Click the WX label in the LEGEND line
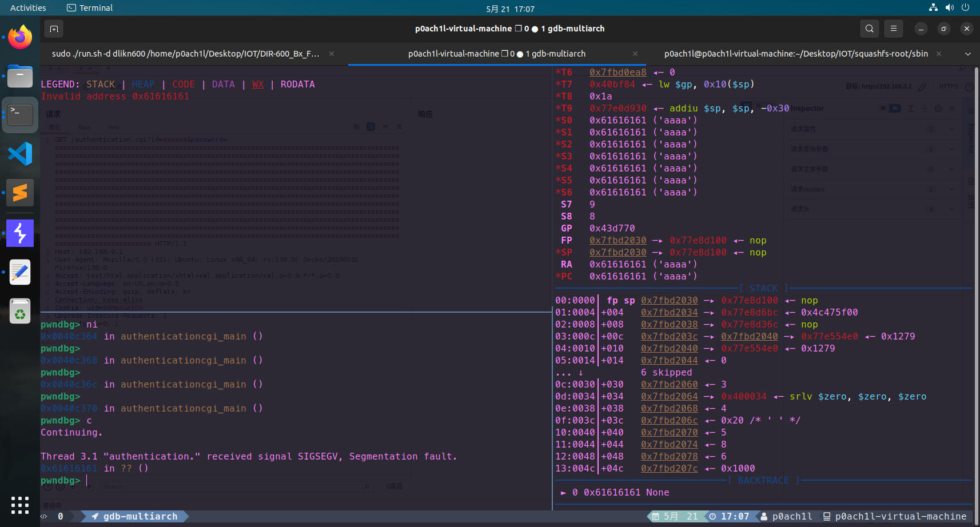980x527 pixels. [258, 84]
